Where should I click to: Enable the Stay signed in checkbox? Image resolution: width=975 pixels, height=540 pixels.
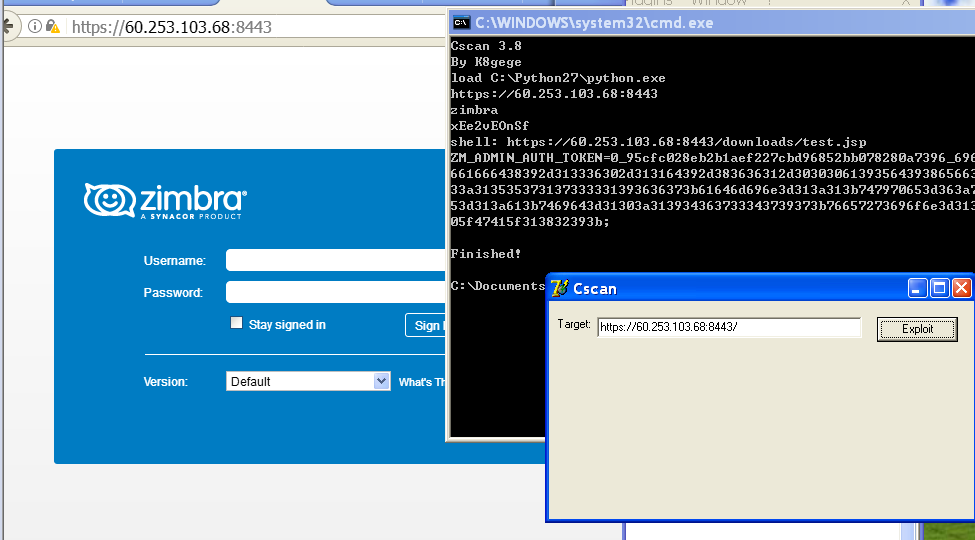coord(236,323)
